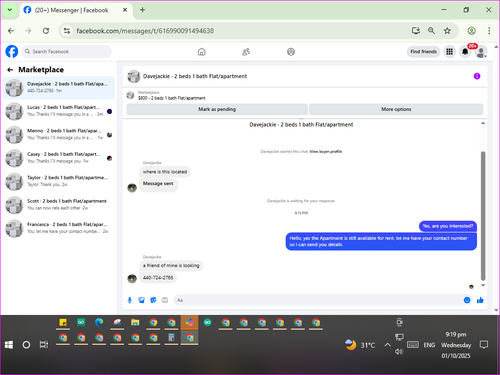Open the emoji picker in composer

pyautogui.click(x=467, y=300)
